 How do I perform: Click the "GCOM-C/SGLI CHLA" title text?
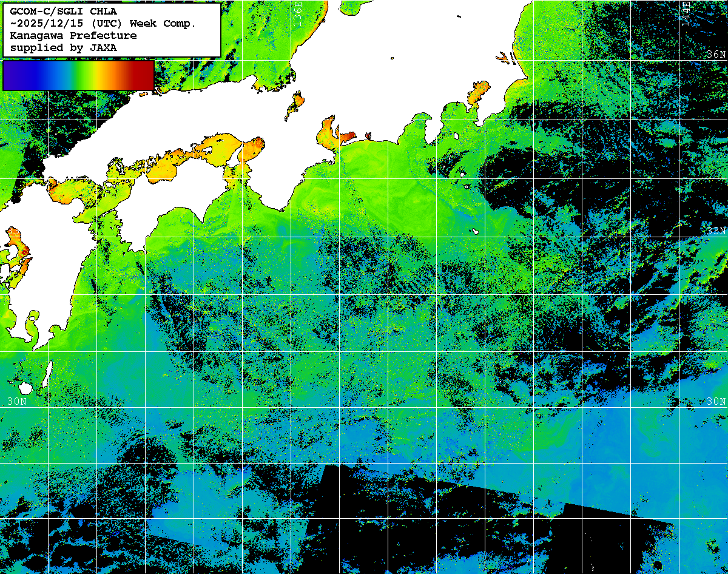click(x=64, y=11)
